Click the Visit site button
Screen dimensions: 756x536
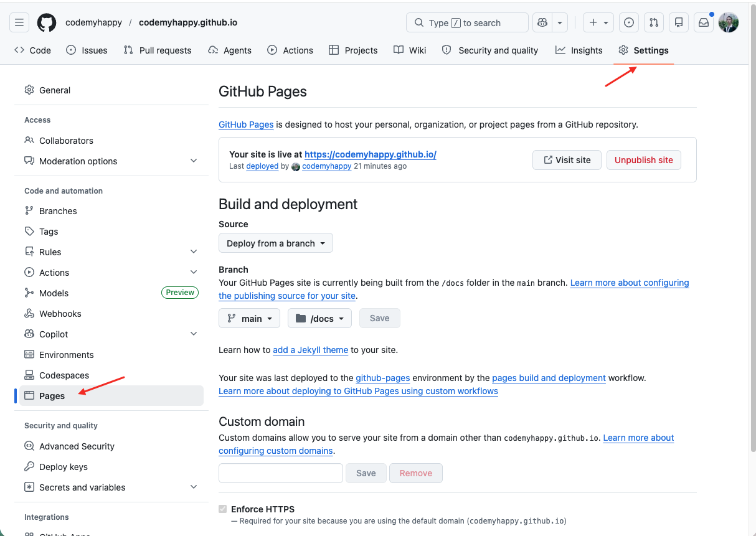click(x=567, y=160)
